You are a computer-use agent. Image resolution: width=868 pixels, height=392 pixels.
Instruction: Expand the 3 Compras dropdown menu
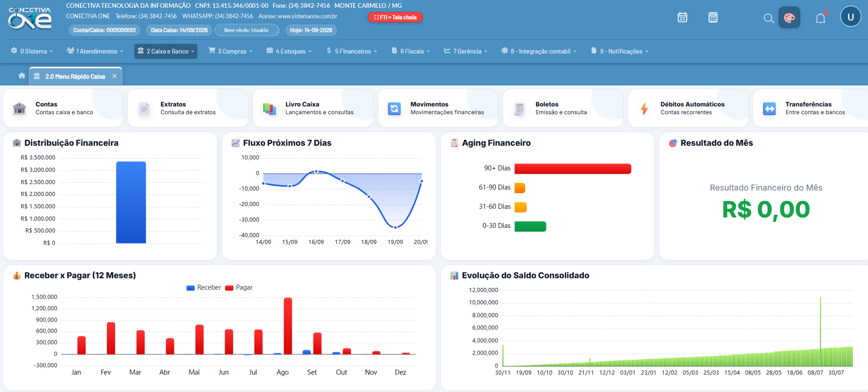(x=231, y=51)
